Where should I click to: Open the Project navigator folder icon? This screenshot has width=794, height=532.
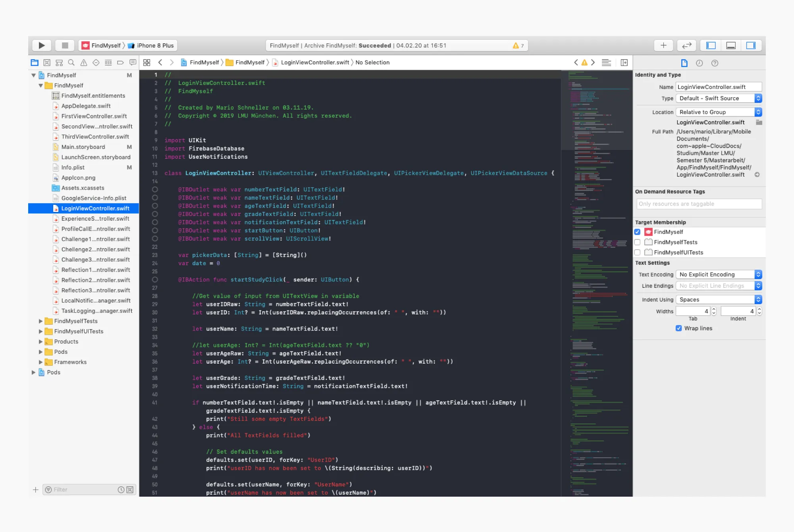35,63
